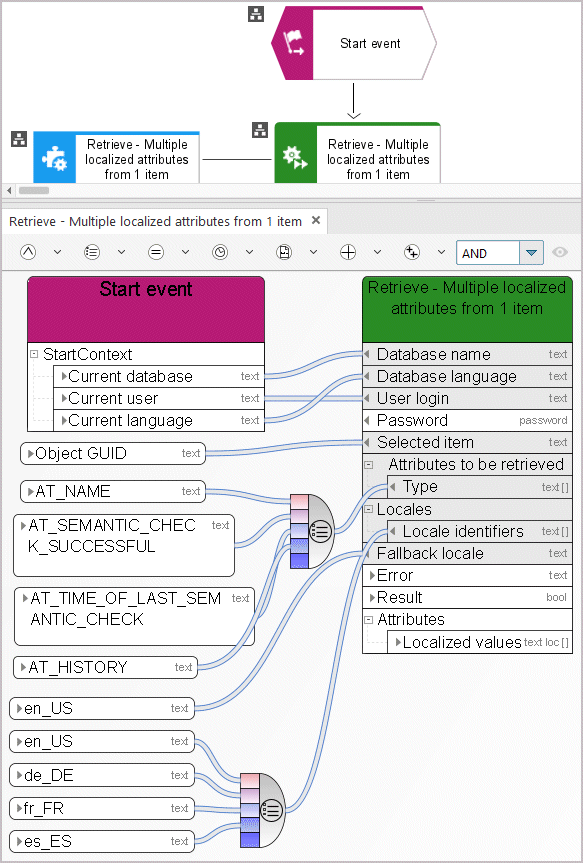Toggle the grayed eye visibility icon
The image size is (583, 863).
[x=560, y=253]
